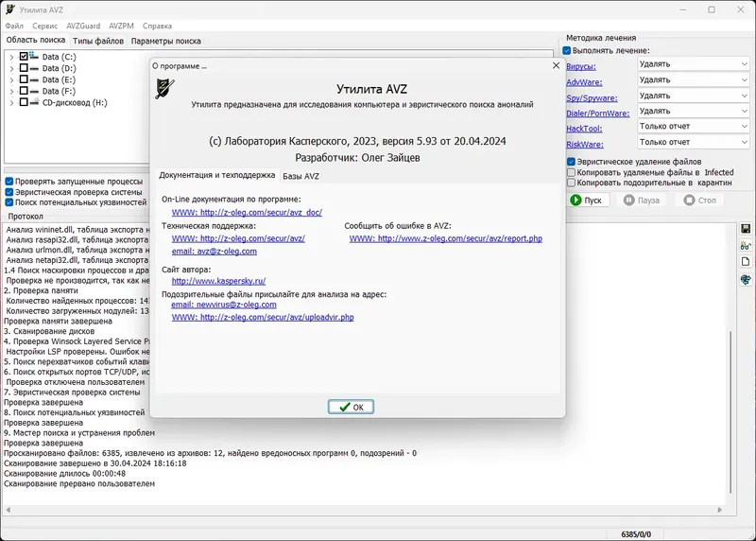Open the Файл menu
The width and height of the screenshot is (756, 541).
[x=14, y=26]
